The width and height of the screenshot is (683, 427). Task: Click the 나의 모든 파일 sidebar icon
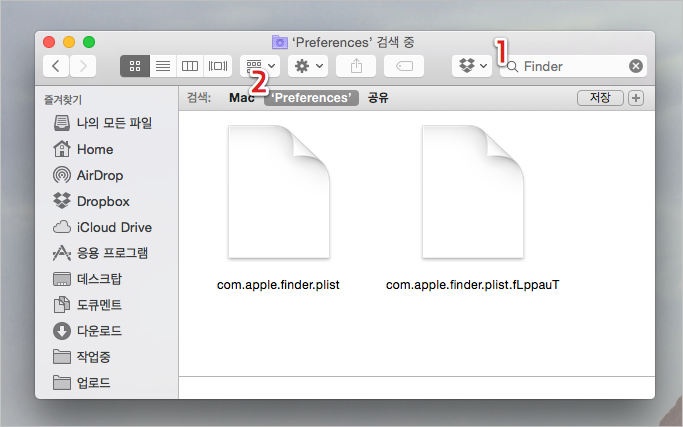pyautogui.click(x=62, y=123)
